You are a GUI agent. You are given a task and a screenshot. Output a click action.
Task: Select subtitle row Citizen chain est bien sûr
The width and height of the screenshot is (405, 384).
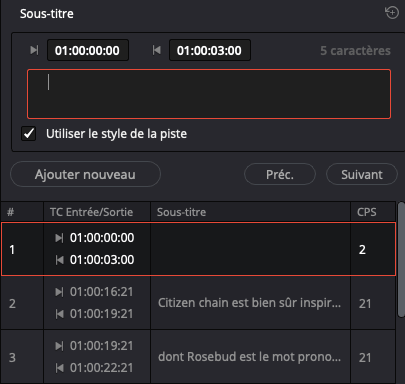tap(198, 303)
